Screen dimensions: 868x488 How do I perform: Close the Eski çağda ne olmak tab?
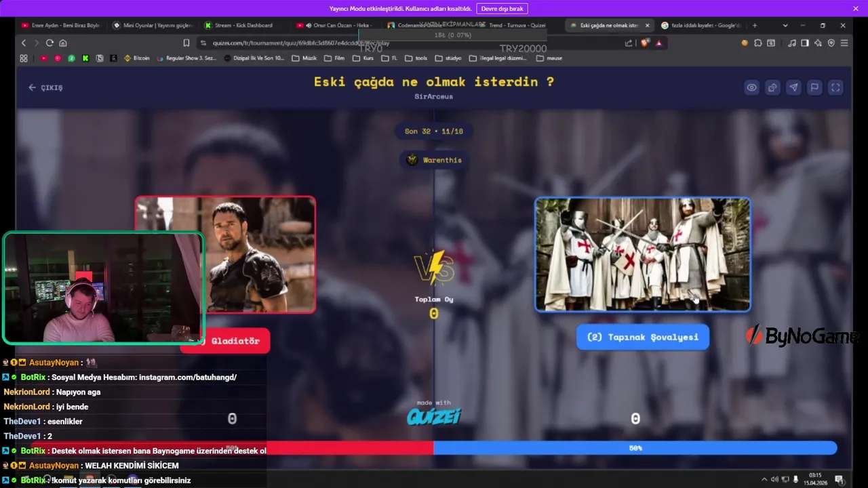(647, 25)
